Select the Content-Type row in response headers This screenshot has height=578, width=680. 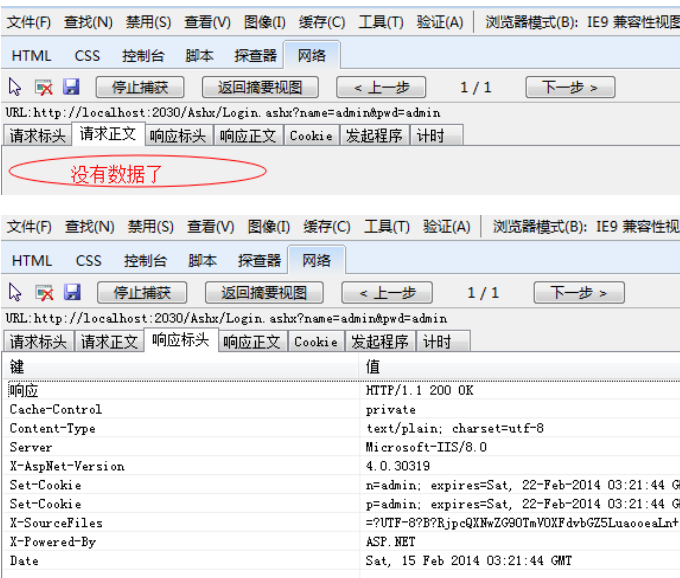click(180, 428)
